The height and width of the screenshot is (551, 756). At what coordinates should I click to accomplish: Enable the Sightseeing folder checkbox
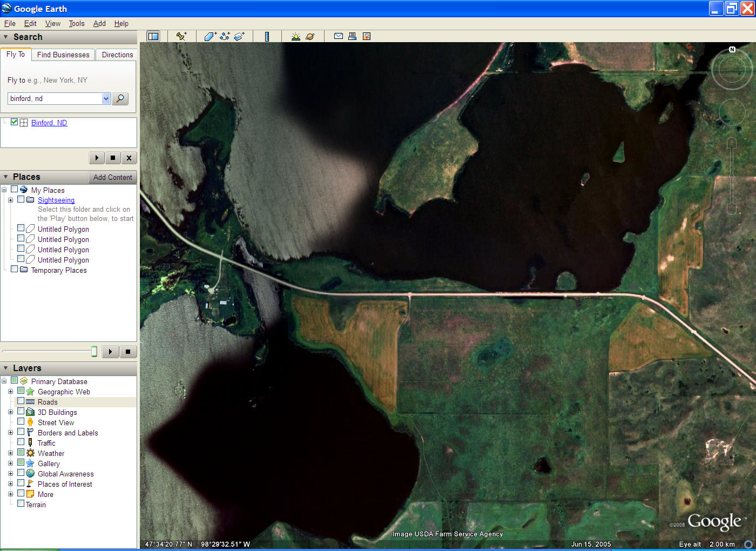(21, 199)
